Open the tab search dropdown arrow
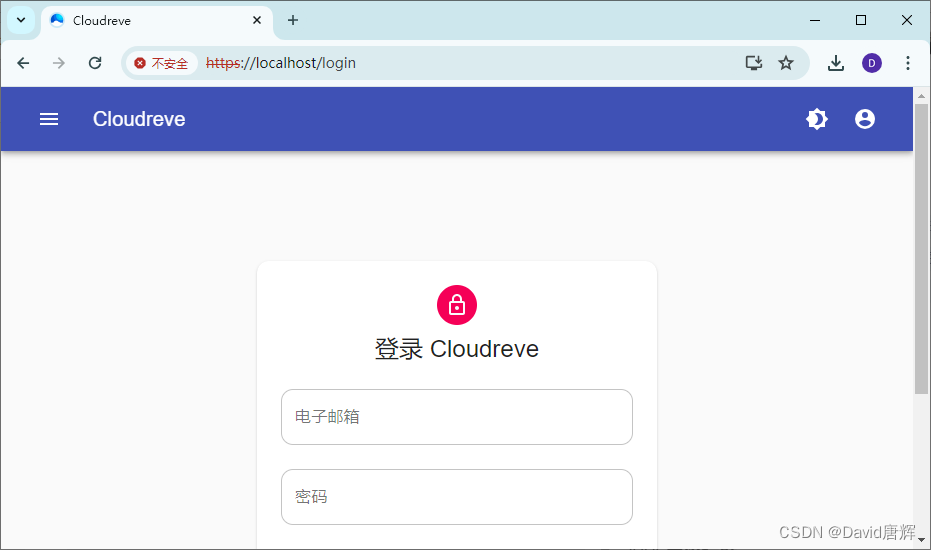The height and width of the screenshot is (550, 931). click(x=21, y=20)
